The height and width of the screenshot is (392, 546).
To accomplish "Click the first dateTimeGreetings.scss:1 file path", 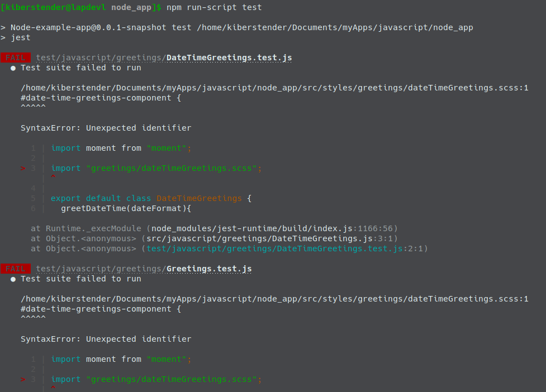I will tap(274, 88).
